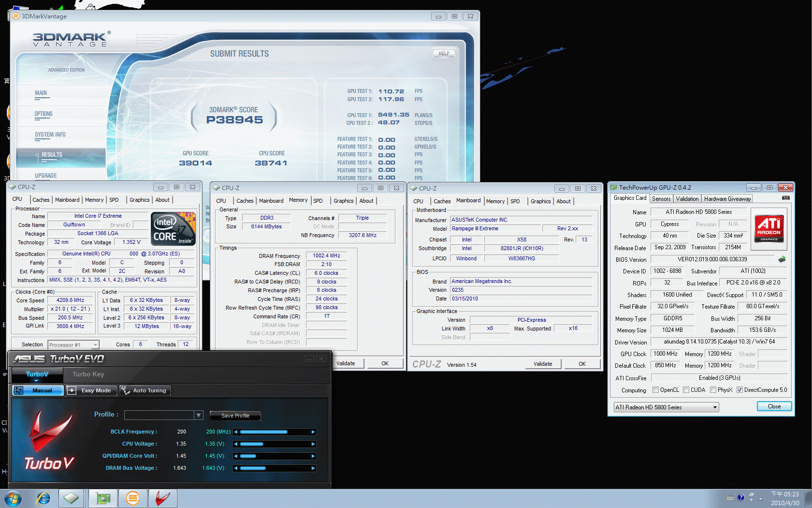Click the GPU-Z screenshot camera icon
Screen dimensions: 812x508
pyautogui.click(x=785, y=198)
